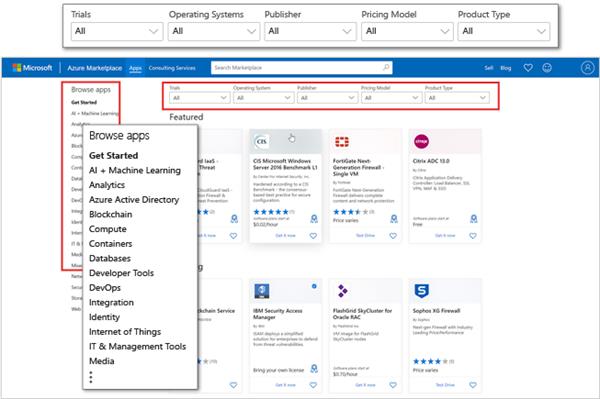Favorite the FortiGate Next-Generation Firewall card heart
The height and width of the screenshot is (399, 600).
coord(393,236)
